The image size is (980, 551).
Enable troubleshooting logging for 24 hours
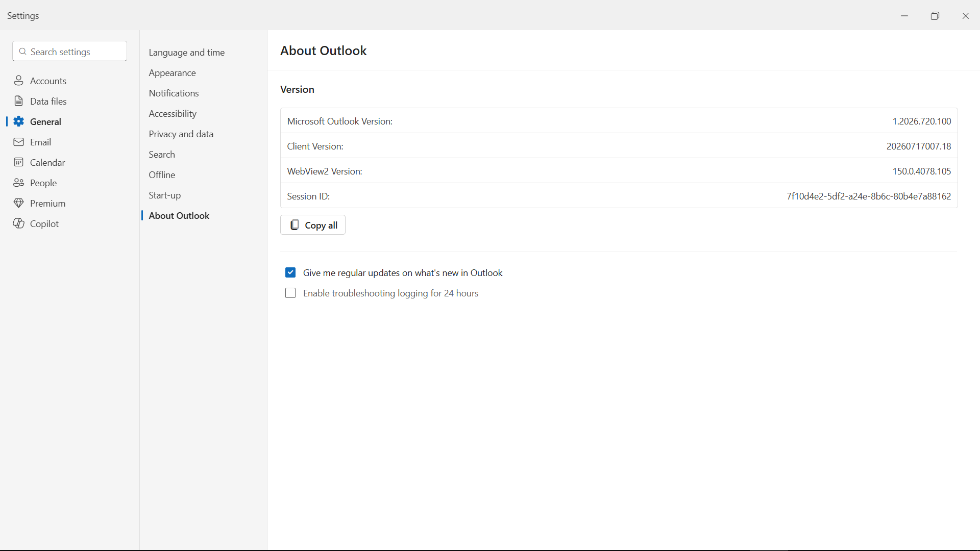pos(290,293)
